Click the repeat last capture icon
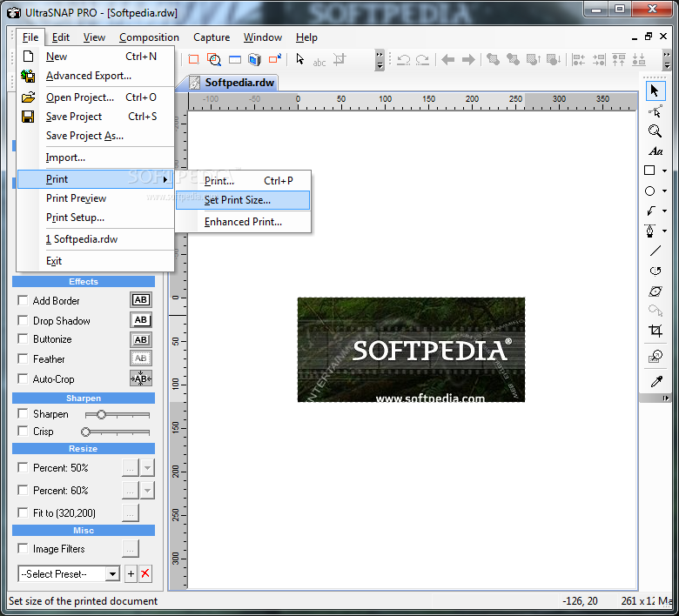This screenshot has height=616, width=679. 275,58
